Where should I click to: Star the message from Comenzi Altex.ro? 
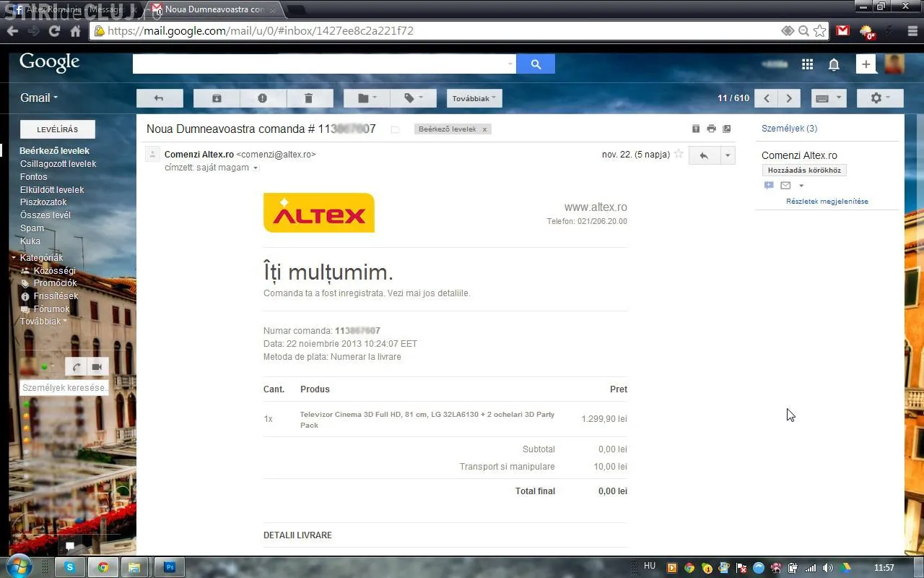pyautogui.click(x=678, y=154)
